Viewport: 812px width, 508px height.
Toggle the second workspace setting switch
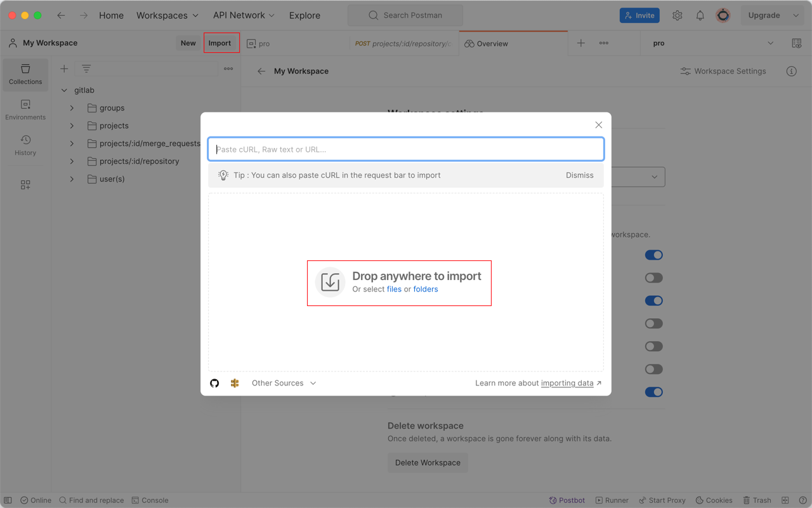(x=654, y=278)
